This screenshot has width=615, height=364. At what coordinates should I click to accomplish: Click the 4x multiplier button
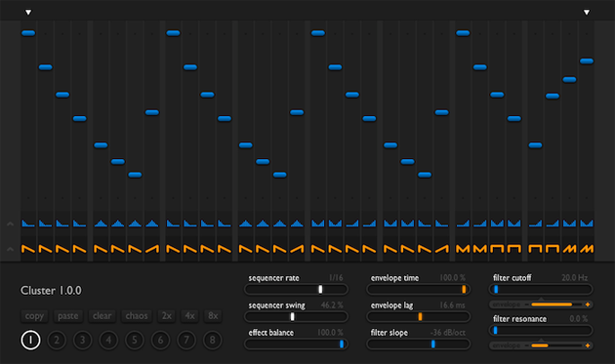(189, 316)
